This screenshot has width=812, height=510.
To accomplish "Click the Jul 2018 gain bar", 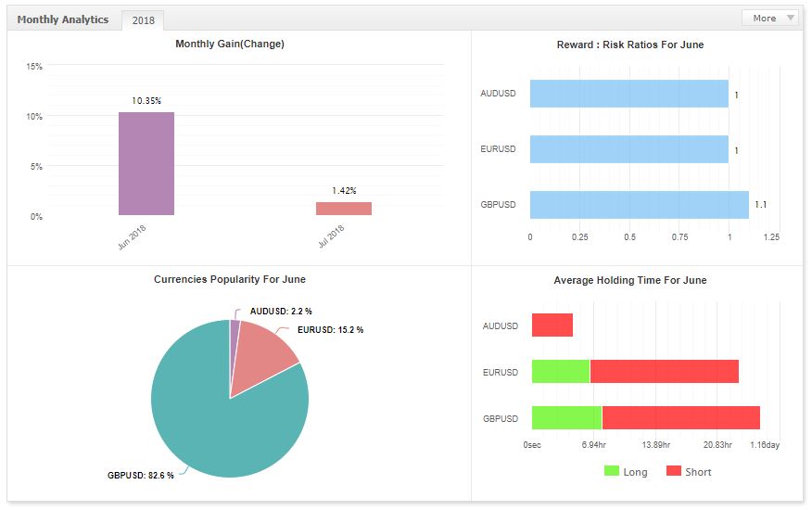I will 343,209.
